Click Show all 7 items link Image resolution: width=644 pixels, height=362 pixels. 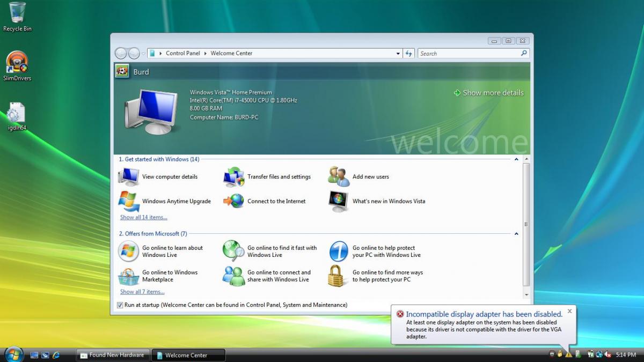click(x=142, y=292)
